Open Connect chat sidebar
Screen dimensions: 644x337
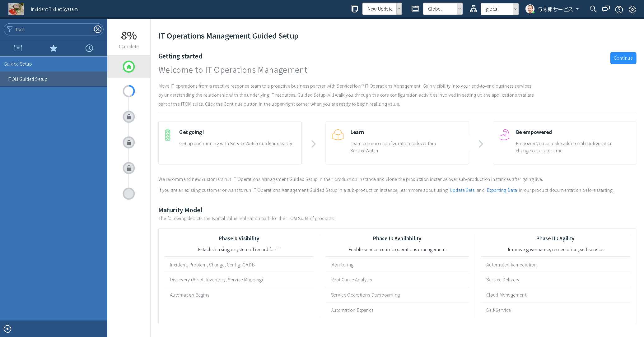point(606,9)
